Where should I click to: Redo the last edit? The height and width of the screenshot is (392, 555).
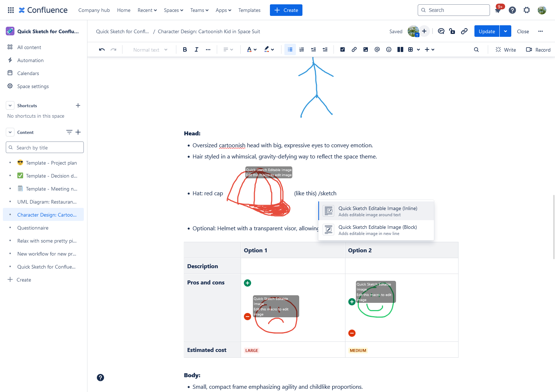point(113,49)
